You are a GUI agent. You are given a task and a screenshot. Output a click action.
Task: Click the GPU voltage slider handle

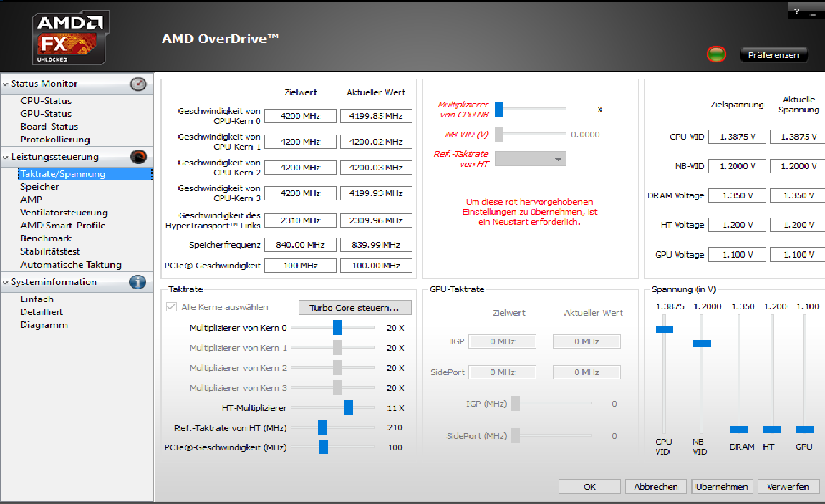point(804,430)
